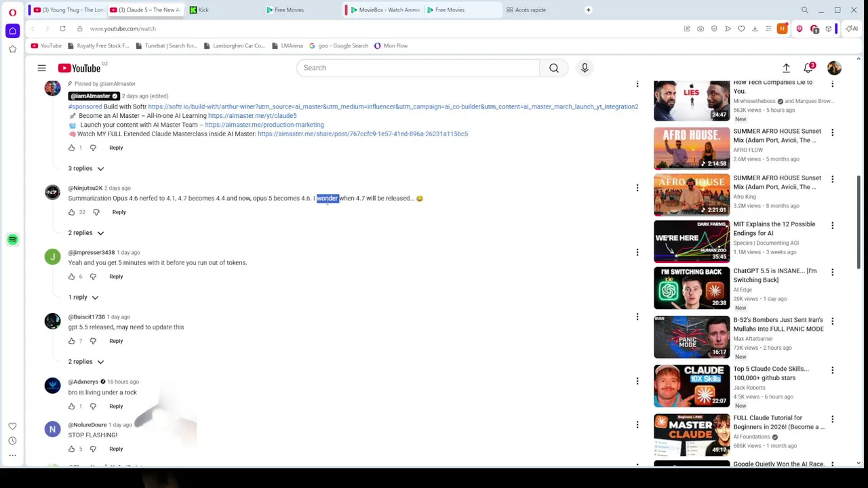Screen dimensions: 868x488
Task: Start voice search with microphone icon
Action: point(585,68)
